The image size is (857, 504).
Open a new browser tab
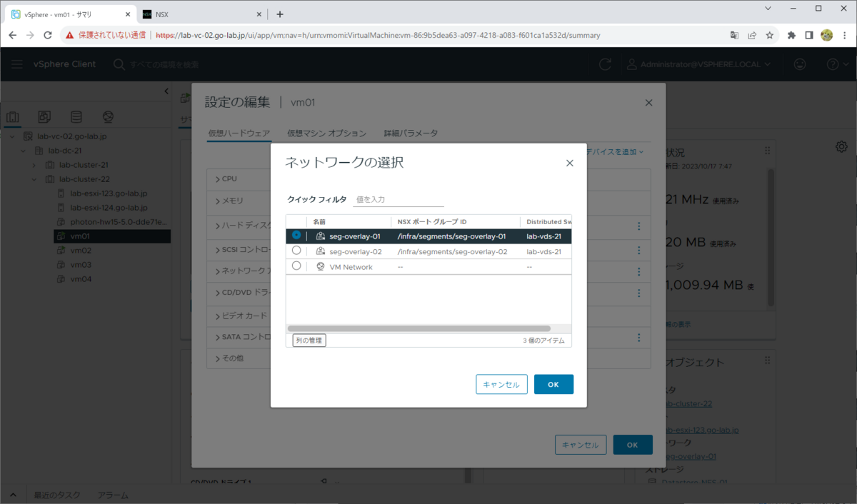click(280, 14)
